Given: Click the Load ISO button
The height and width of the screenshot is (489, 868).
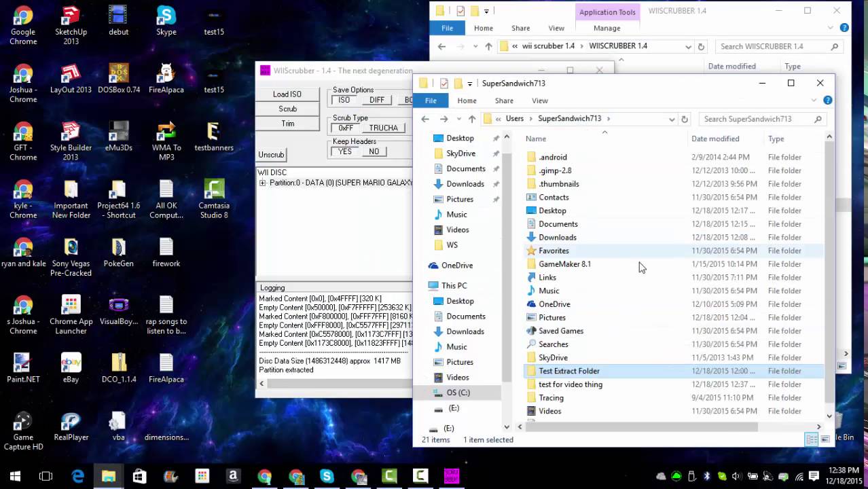Looking at the screenshot, I should [x=287, y=94].
